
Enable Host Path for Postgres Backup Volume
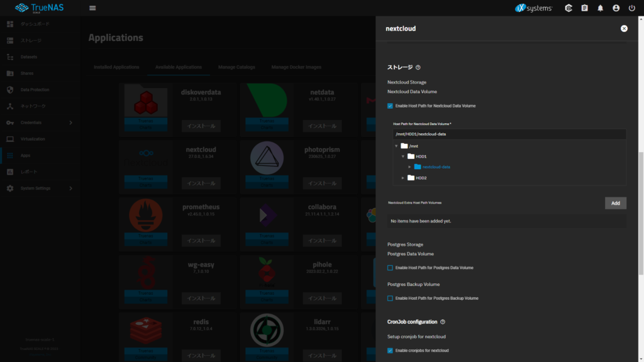[390, 298]
